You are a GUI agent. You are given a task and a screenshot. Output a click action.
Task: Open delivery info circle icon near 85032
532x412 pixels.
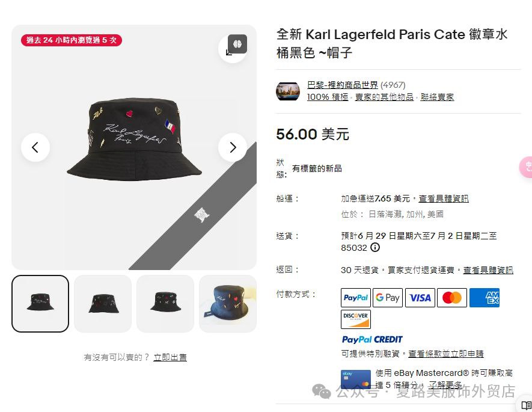[375, 247]
